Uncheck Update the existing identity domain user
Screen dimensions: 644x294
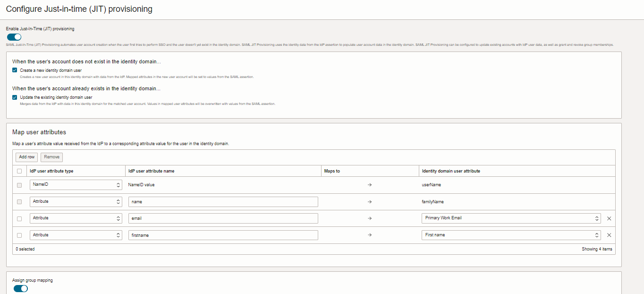[x=15, y=97]
